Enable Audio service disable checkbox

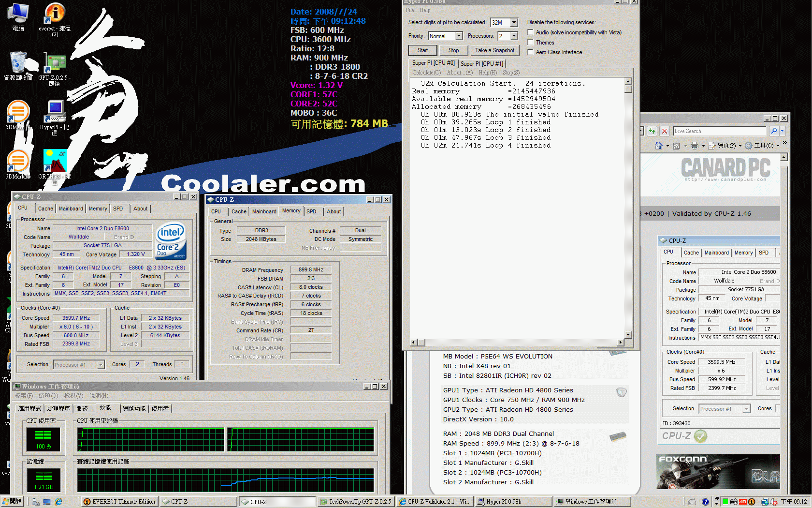[x=530, y=32]
